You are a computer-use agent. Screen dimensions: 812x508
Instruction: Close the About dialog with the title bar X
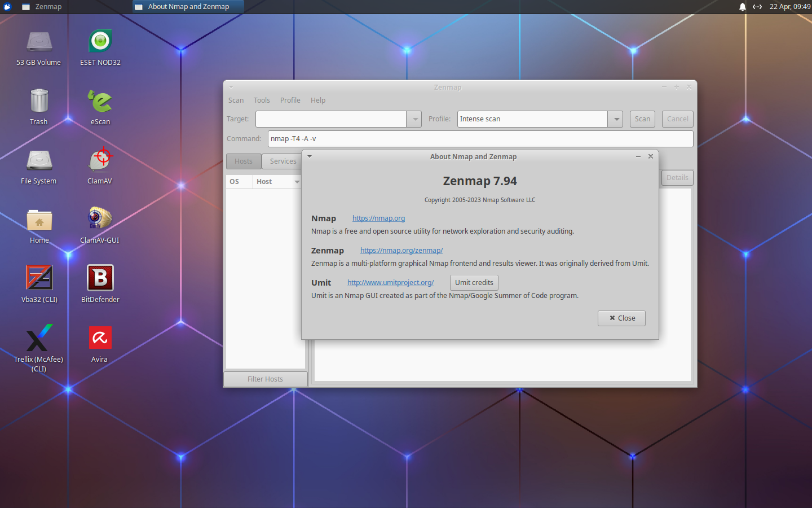tap(651, 156)
